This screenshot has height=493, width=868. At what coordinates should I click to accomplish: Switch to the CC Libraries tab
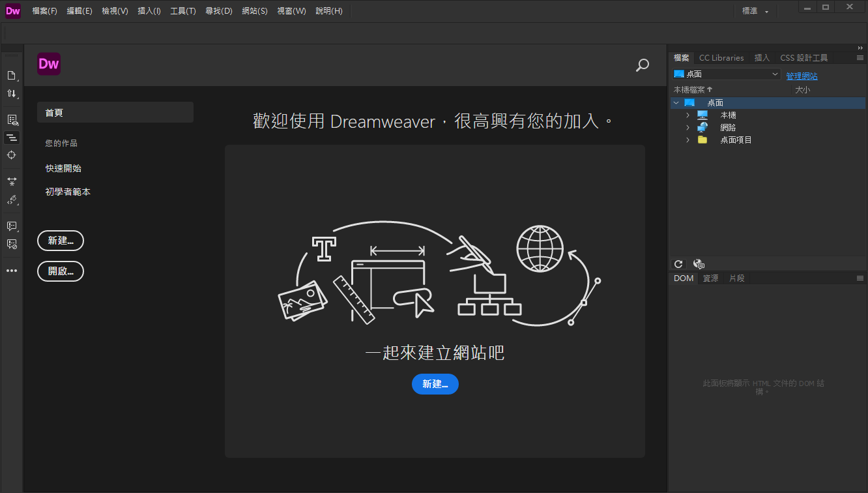(721, 58)
